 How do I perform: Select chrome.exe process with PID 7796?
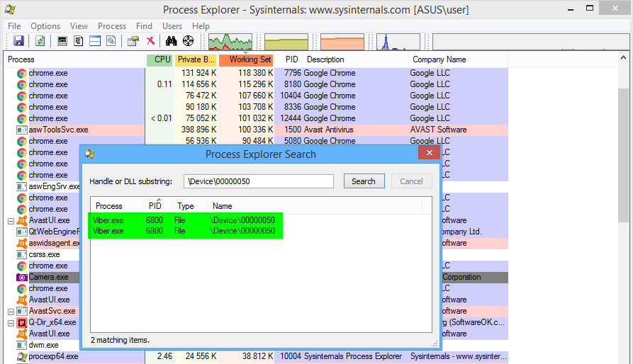(x=256, y=73)
